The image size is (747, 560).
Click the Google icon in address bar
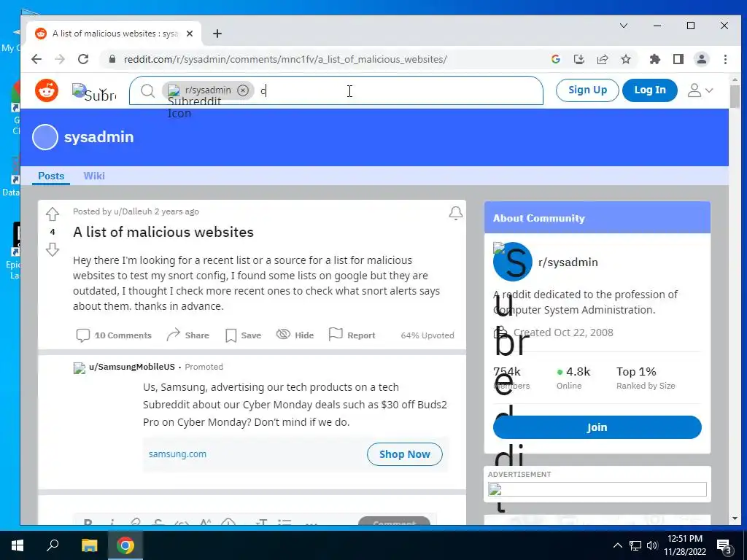click(555, 59)
